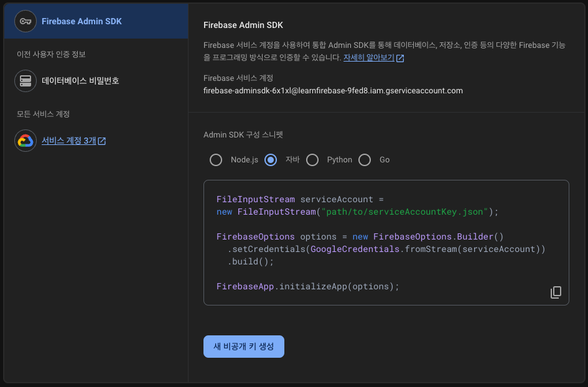Click the Admin SDK 구성 스니펫 label

243,135
